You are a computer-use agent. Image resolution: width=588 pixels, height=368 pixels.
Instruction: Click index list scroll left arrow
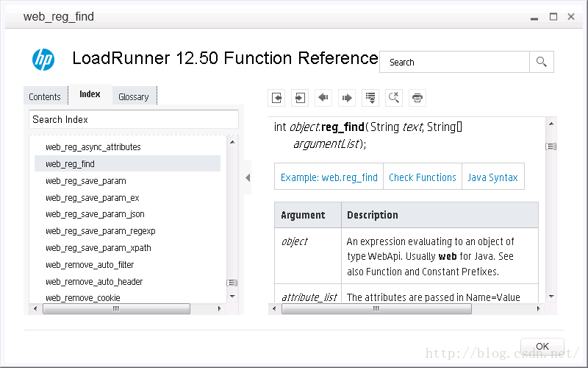(35, 308)
